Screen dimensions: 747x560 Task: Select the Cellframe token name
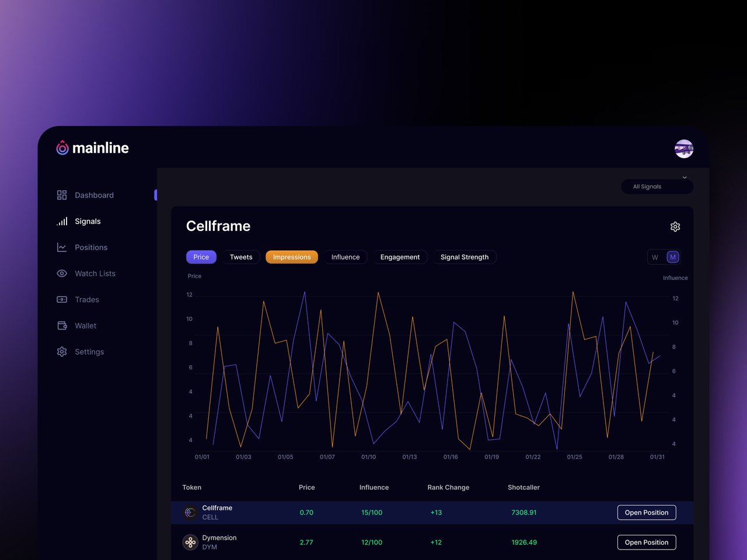217,508
